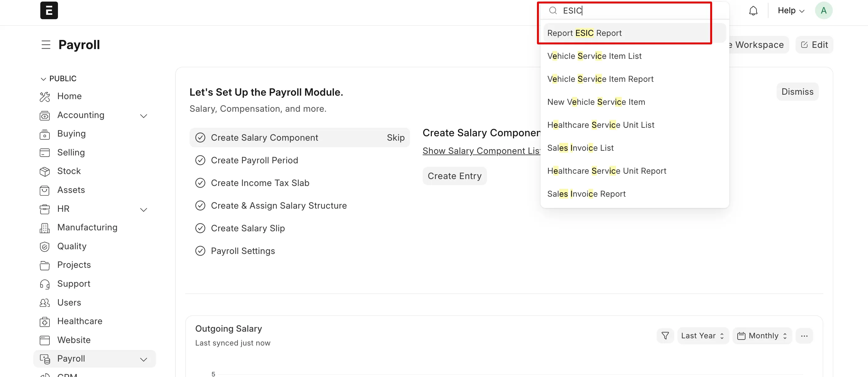Click the HR briefcase icon in the sidebar
The height and width of the screenshot is (377, 868).
pyautogui.click(x=44, y=209)
